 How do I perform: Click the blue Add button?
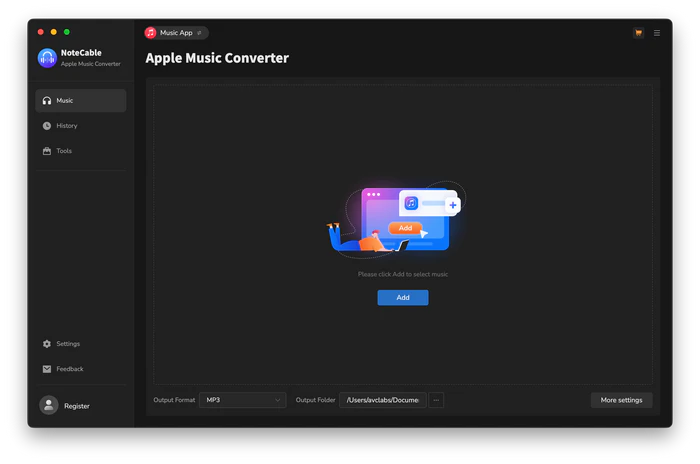tap(403, 297)
